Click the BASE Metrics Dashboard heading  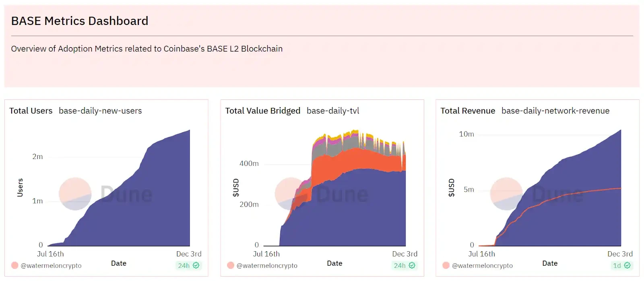(79, 21)
